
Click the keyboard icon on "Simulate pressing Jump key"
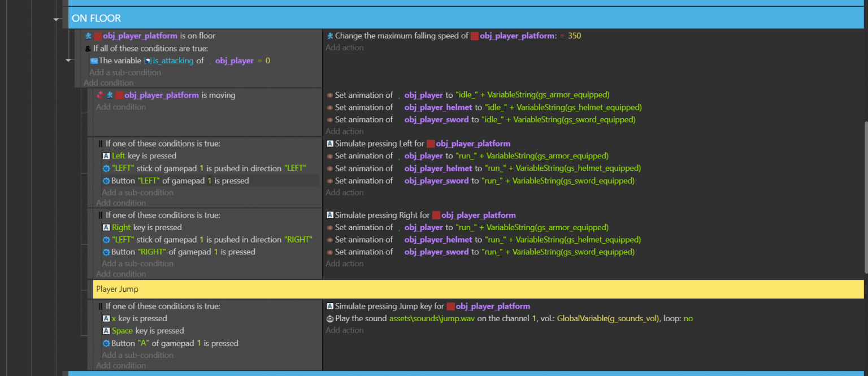pyautogui.click(x=329, y=306)
